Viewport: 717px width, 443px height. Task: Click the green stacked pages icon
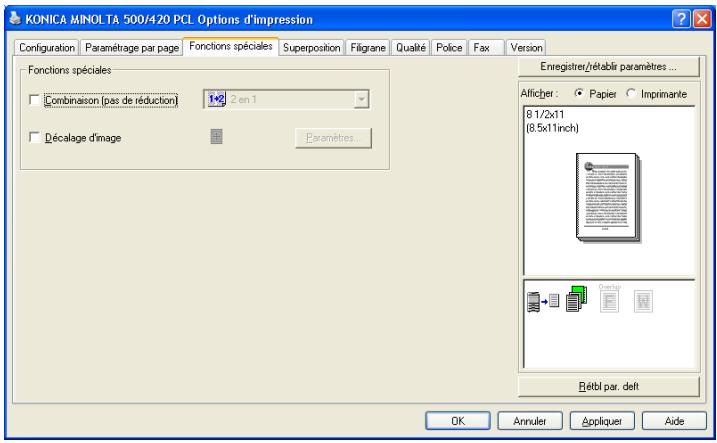point(576,299)
